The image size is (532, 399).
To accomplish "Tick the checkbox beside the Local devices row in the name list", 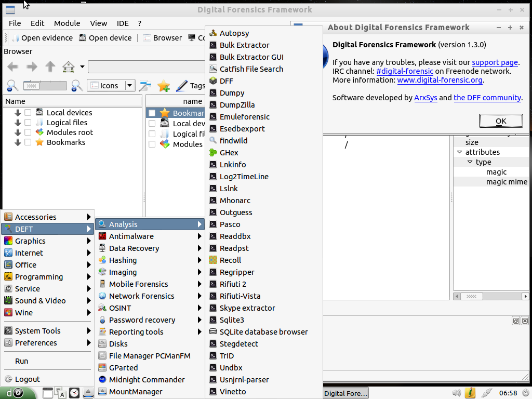I will coord(152,124).
